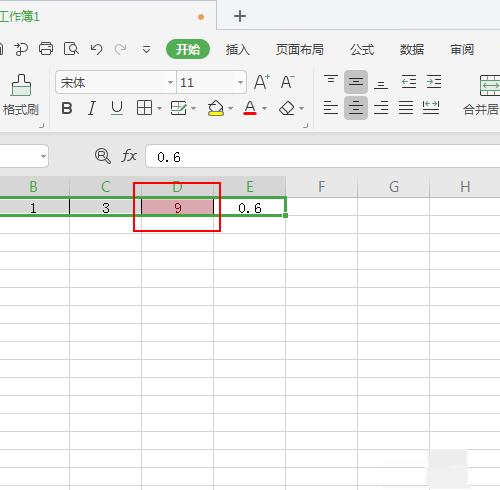Select column G header
Viewport: 500px width, 490px height.
pos(394,187)
